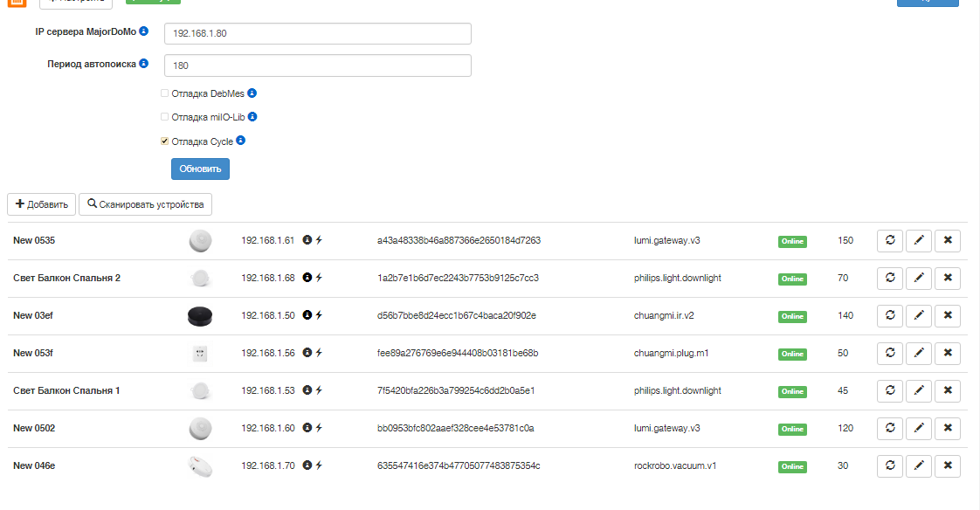Refresh the New 03ef device row
980x510 pixels.
tap(890, 315)
